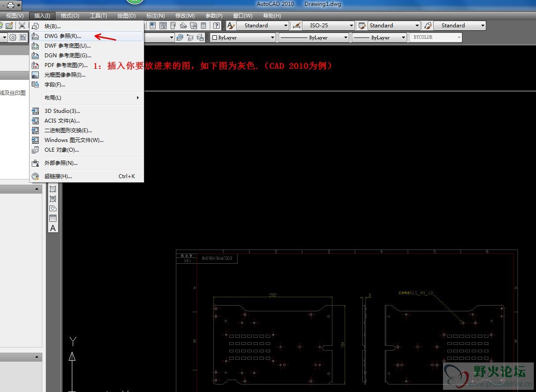Choose 块(B)... from the insert menu
The image size is (536, 392).
point(87,26)
